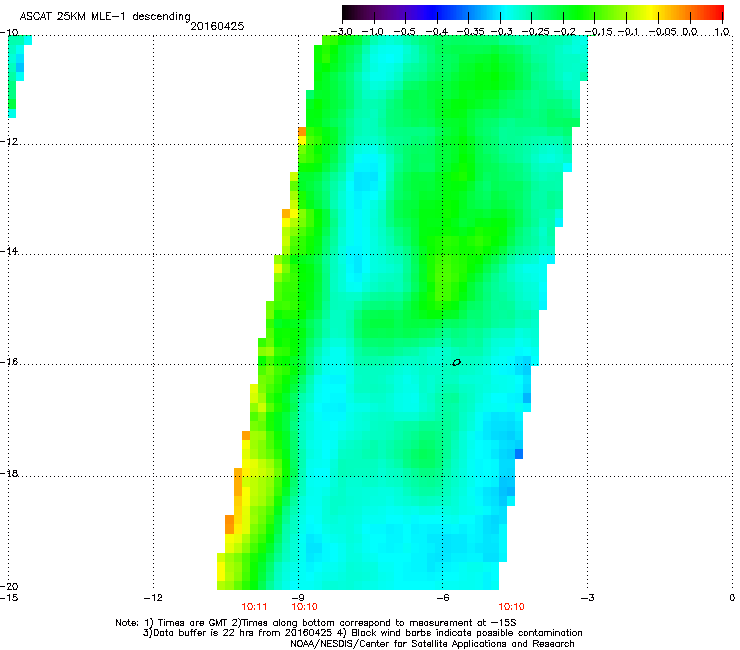Viewport: 740px width, 650px height.
Task: Click the 0 longitude axis label
Action: 732,598
